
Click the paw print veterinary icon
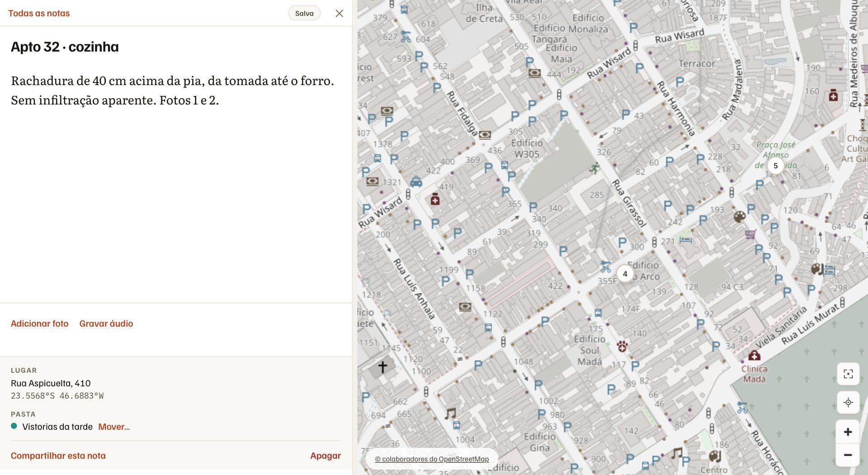623,347
